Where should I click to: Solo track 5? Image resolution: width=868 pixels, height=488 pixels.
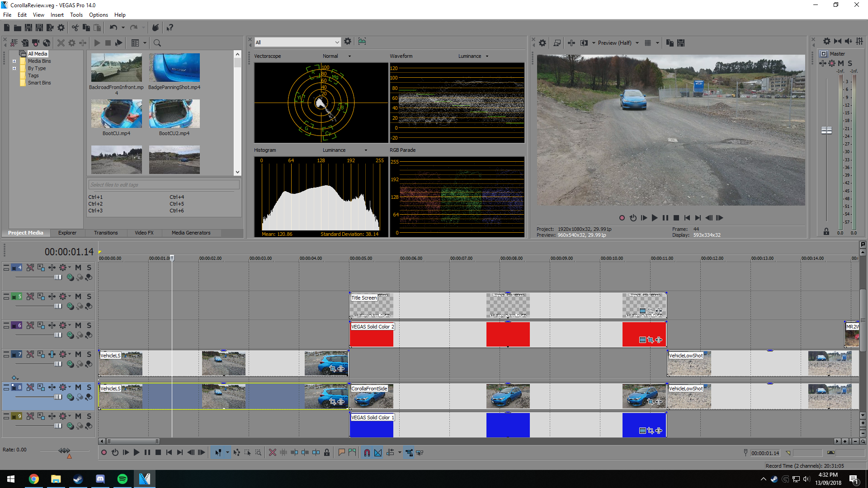click(89, 296)
